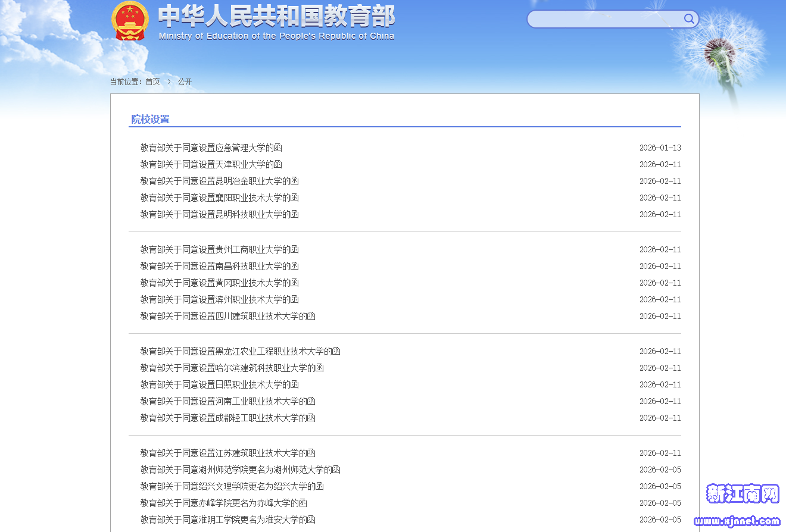
Task: Open the 南昌科技职业大学 letter
Action: coord(219,266)
